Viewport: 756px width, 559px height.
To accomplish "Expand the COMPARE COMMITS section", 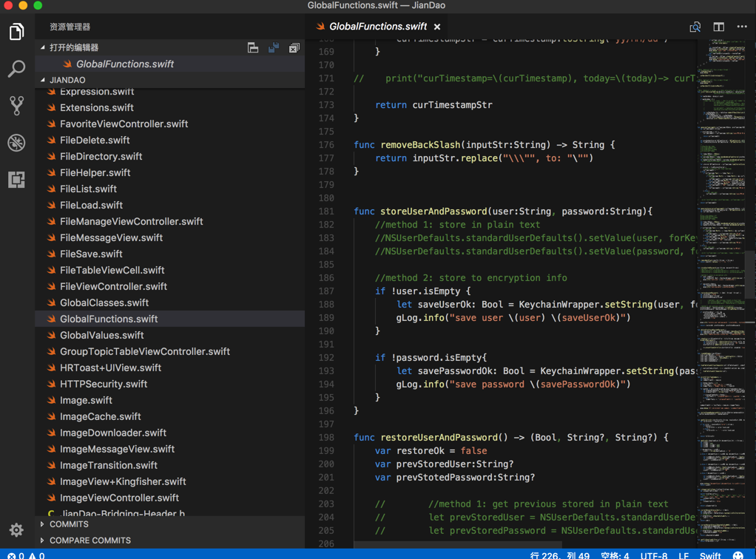I will coord(42,541).
